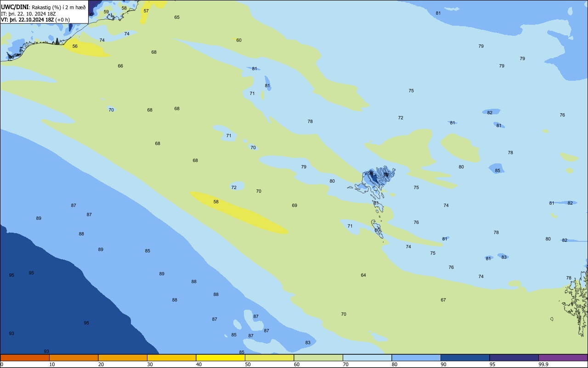The height and width of the screenshot is (368, 588).
Task: Select the '57' humidity value on the map
Action: (146, 11)
